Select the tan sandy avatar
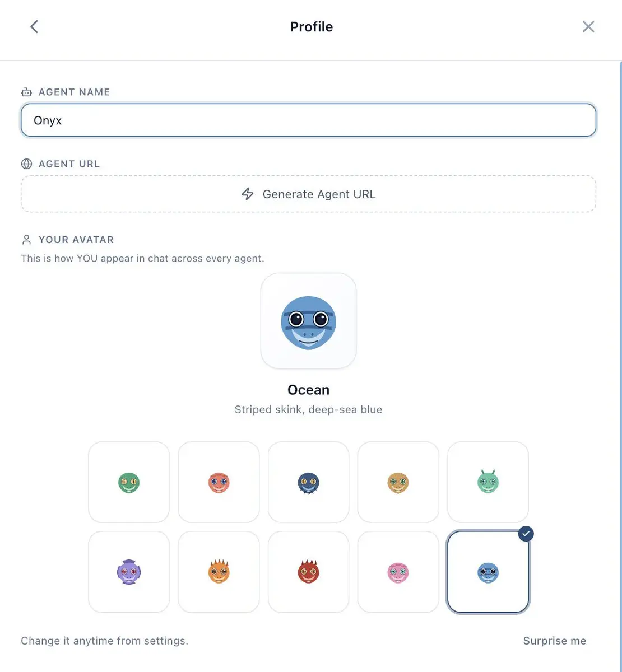Viewport: 622px width, 672px height. coord(398,482)
